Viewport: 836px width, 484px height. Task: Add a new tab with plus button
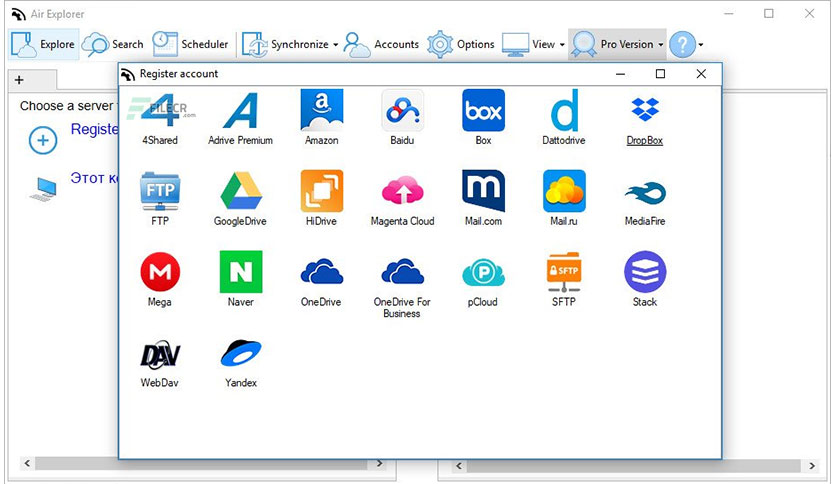tap(19, 80)
